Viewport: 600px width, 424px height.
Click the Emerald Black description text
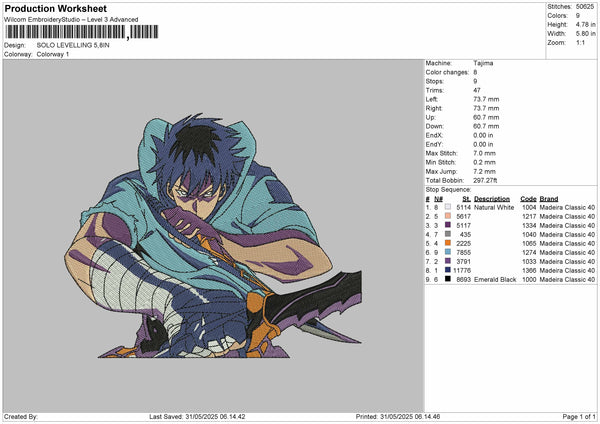(x=495, y=279)
